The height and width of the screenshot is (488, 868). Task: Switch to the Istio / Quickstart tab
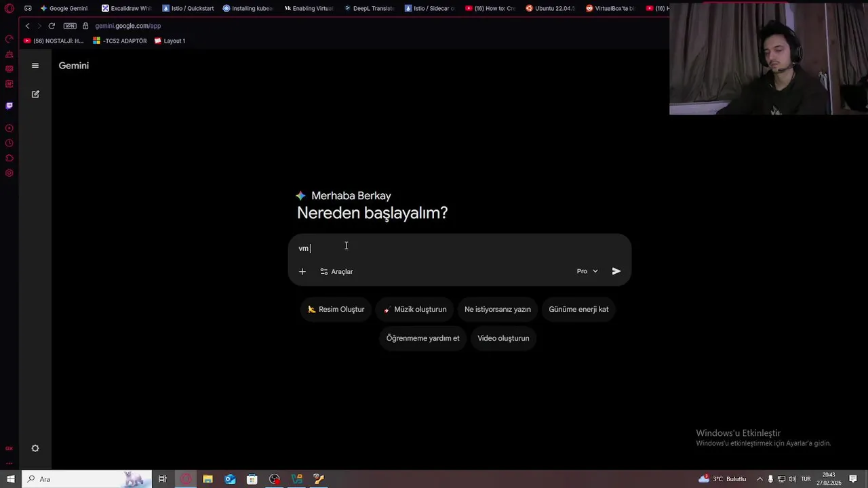point(188,9)
